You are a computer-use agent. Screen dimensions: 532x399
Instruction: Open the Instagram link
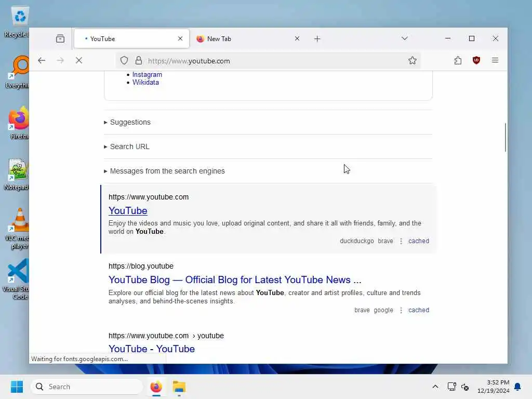tap(147, 75)
